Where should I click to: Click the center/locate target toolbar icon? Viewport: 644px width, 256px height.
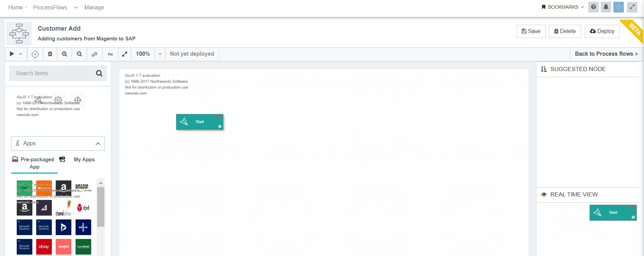35,54
